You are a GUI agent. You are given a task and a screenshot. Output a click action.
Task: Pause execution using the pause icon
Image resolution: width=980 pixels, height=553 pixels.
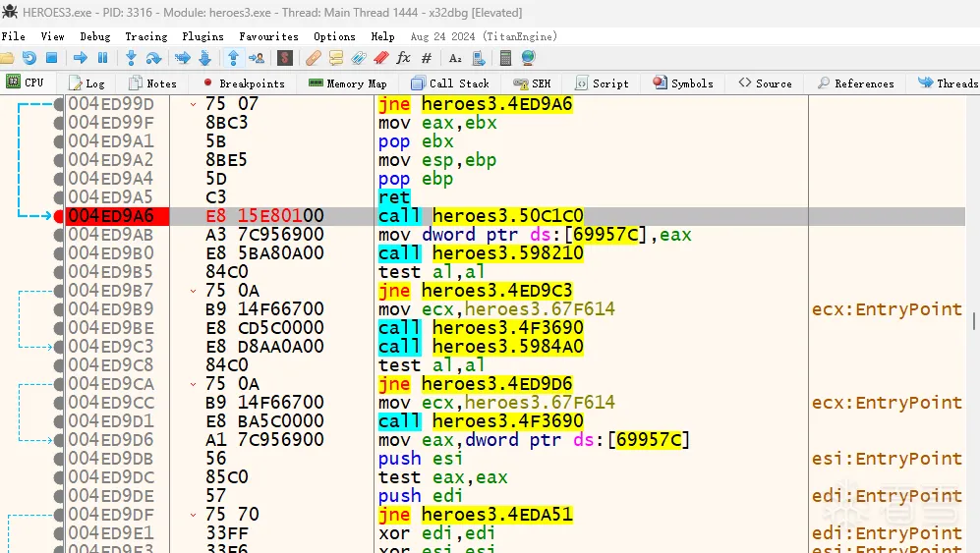(103, 58)
